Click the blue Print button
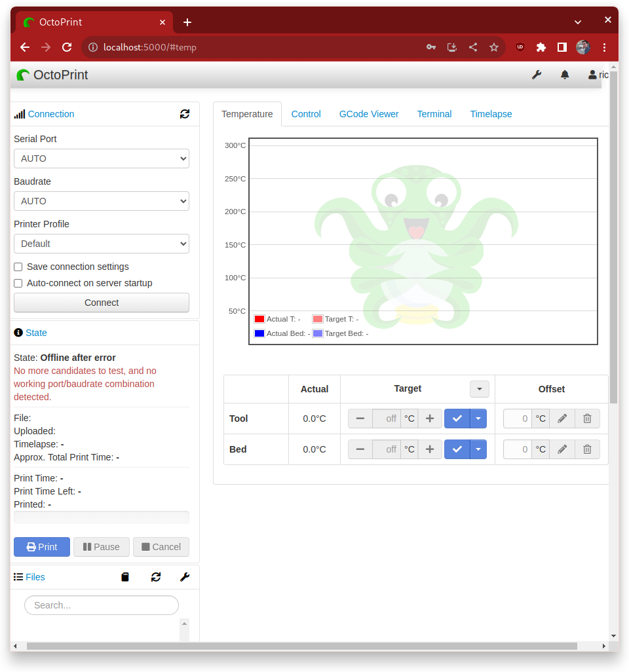The image size is (629, 672). click(42, 547)
